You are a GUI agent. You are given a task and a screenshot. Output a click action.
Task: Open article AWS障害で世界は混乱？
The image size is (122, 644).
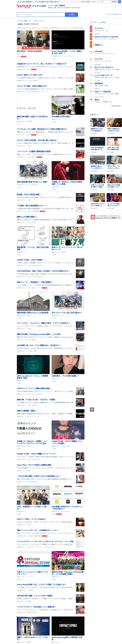point(61,116)
